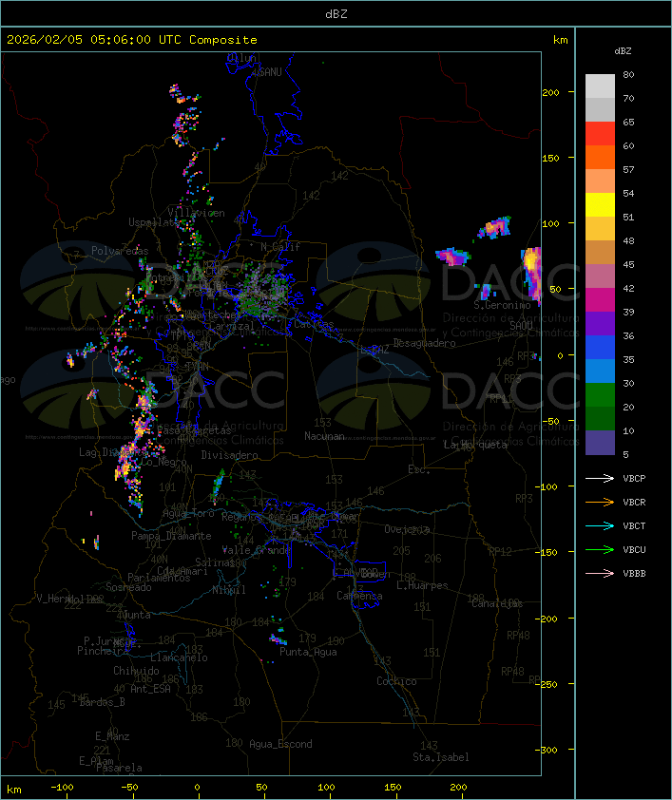
Task: Click the km label at bottom left
Action: pos(13,790)
